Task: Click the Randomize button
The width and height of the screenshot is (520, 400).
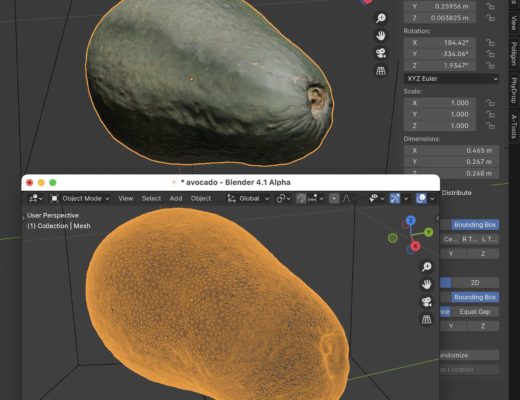Action: click(x=469, y=355)
